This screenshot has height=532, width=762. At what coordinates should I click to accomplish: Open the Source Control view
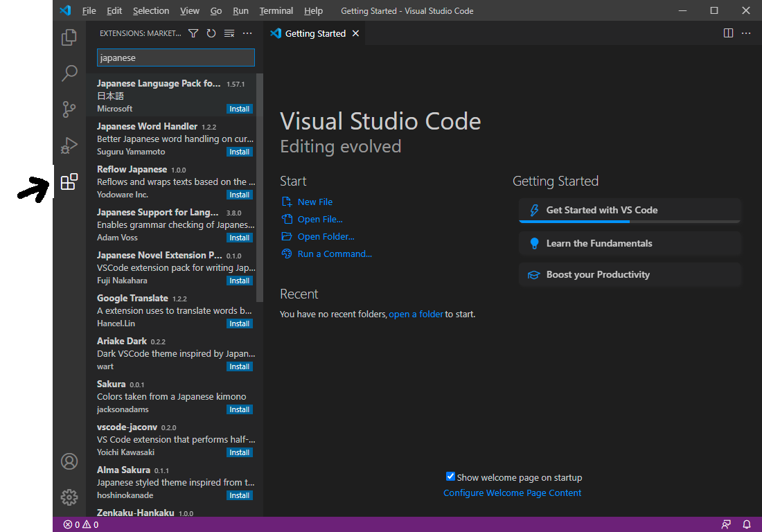tap(69, 109)
